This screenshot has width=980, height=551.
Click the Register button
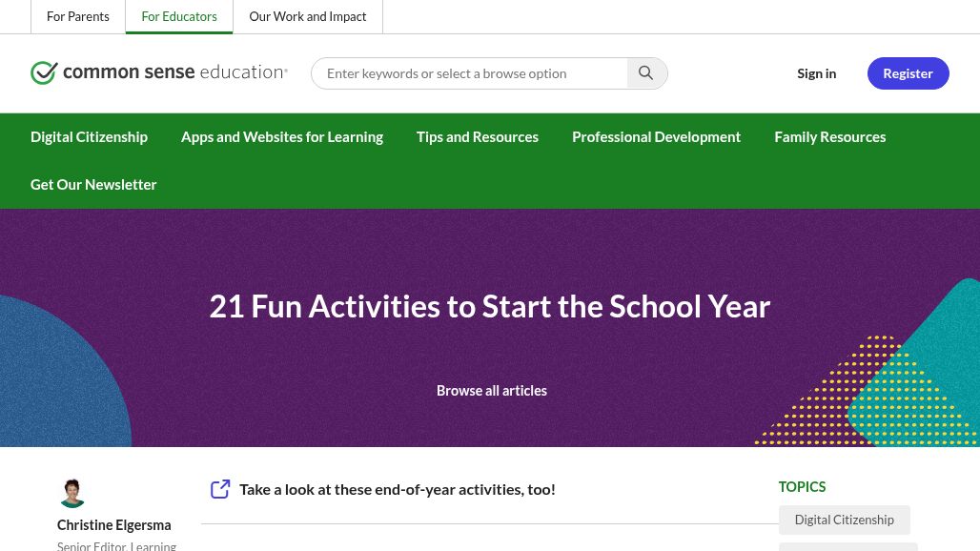[x=909, y=73]
